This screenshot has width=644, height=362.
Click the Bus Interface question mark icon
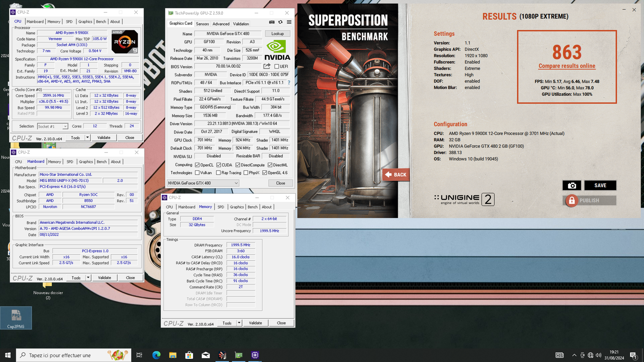[x=289, y=82]
